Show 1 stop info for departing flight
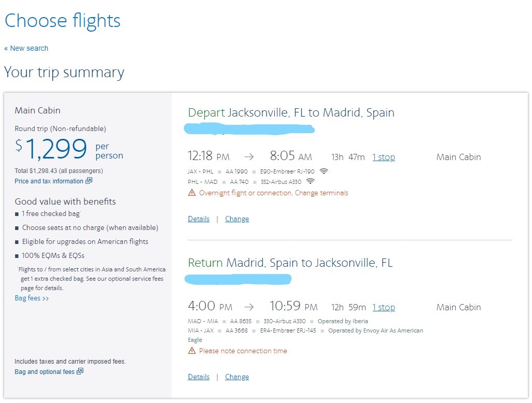Image resolution: width=532 pixels, height=403 pixels. point(384,157)
